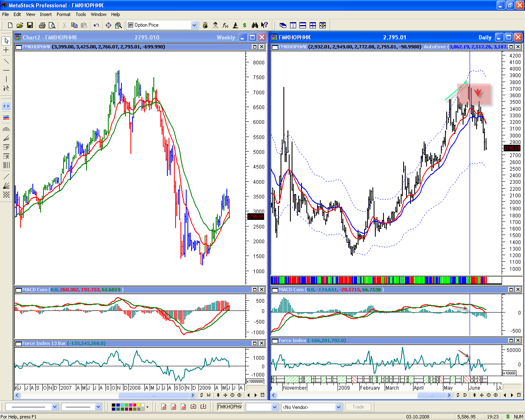Click the green dollar status bar icon
The image size is (525, 420).
(508, 417)
